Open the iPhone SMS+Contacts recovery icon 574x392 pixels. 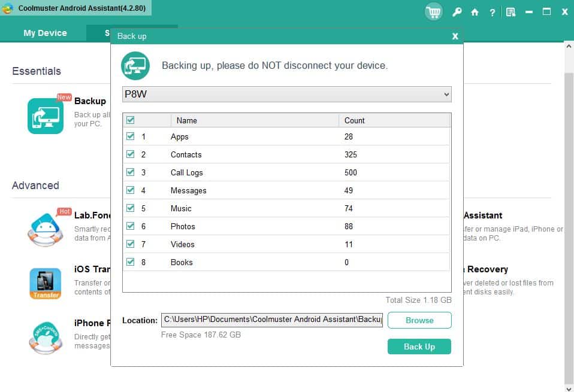point(46,337)
